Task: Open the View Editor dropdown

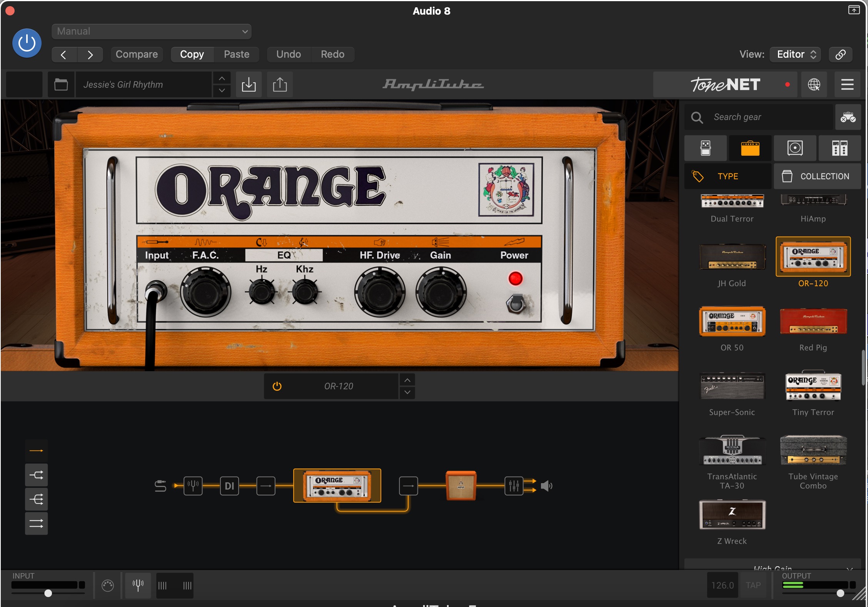Action: pyautogui.click(x=795, y=54)
